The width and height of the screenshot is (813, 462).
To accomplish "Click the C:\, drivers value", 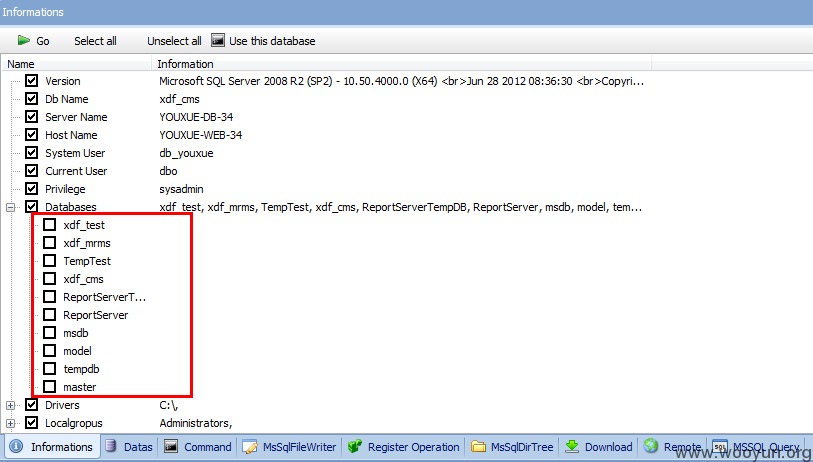I will click(x=168, y=405).
